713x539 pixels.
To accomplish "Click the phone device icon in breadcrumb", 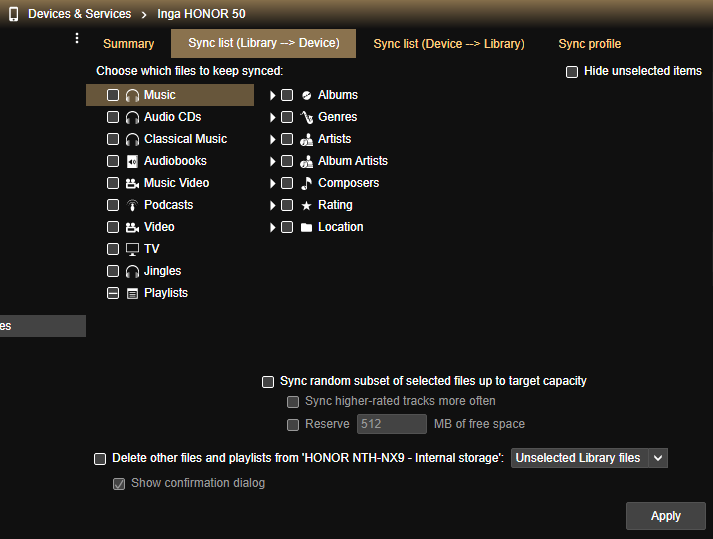I will (x=13, y=14).
